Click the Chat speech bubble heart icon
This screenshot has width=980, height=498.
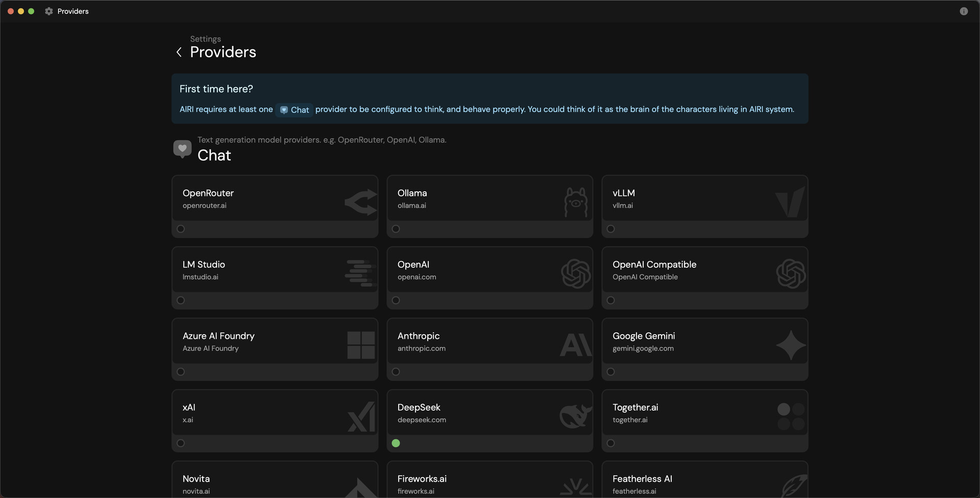(x=182, y=149)
